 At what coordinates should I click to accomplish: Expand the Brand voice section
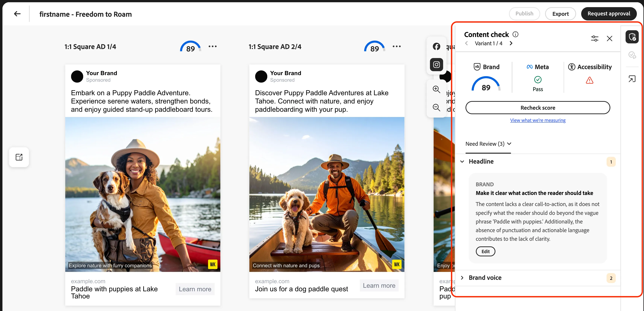462,278
